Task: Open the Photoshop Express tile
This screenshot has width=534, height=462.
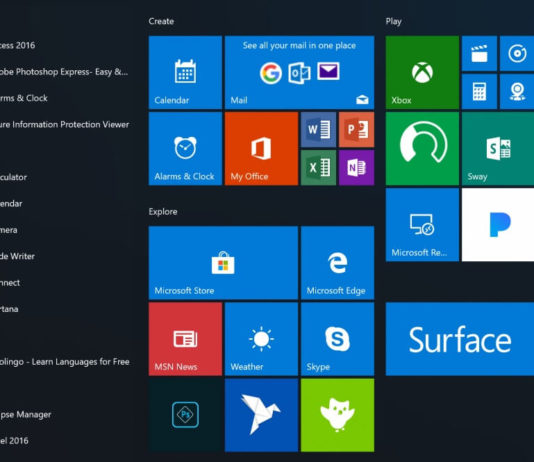Action: click(x=185, y=415)
